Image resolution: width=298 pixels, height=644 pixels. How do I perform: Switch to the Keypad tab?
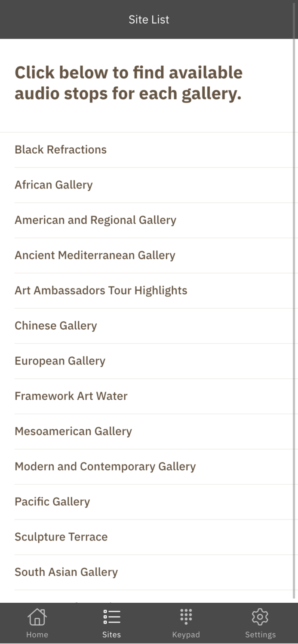coord(186,623)
